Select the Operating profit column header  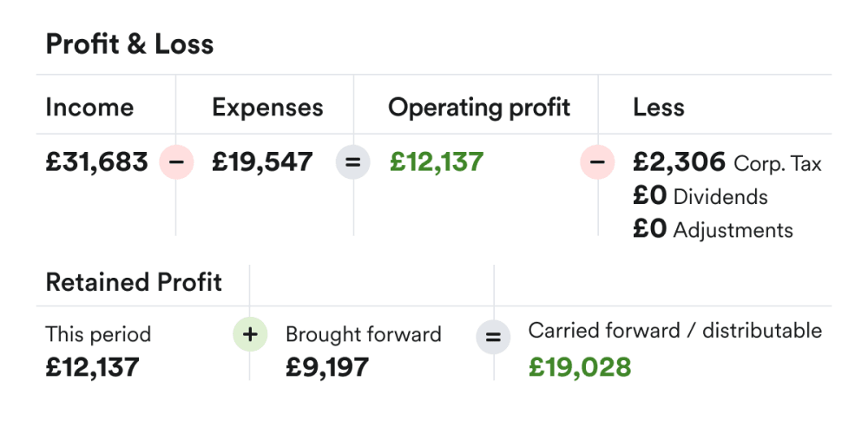(x=479, y=108)
